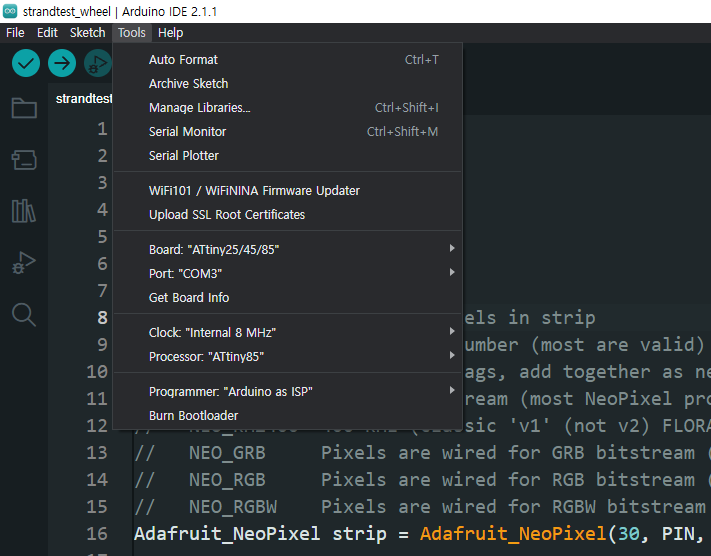Viewport: 711px width, 556px height.
Task: Click line number 13 in the gutter
Action: (x=97, y=453)
